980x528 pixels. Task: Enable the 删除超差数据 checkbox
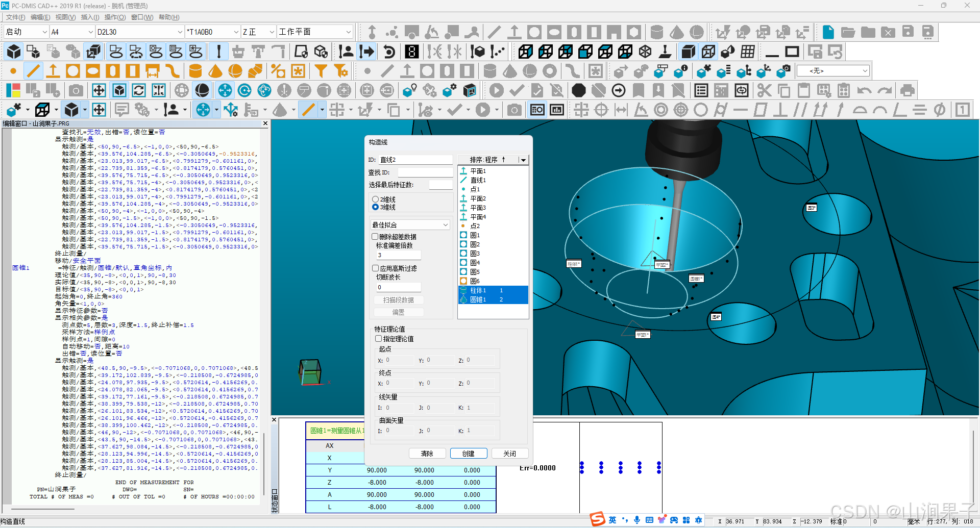375,237
